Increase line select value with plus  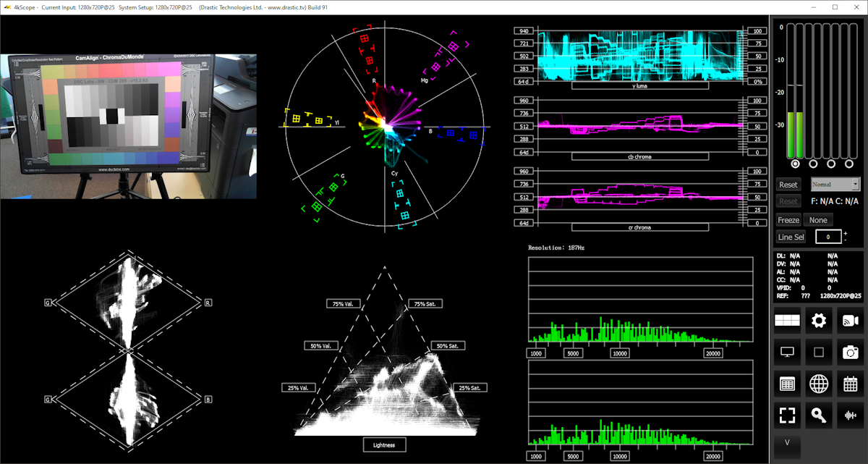tap(845, 233)
